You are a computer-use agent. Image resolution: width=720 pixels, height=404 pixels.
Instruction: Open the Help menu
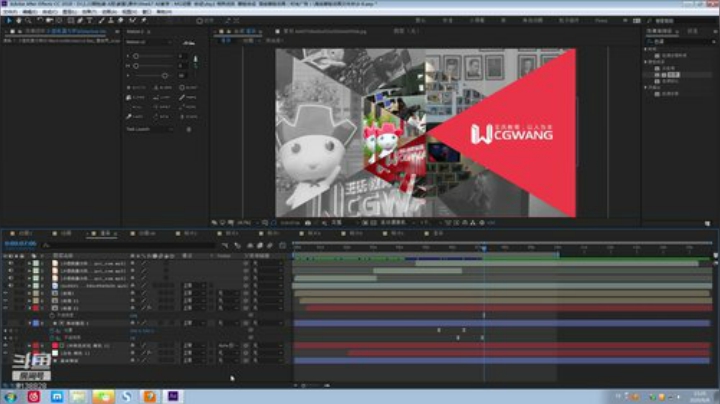click(164, 11)
